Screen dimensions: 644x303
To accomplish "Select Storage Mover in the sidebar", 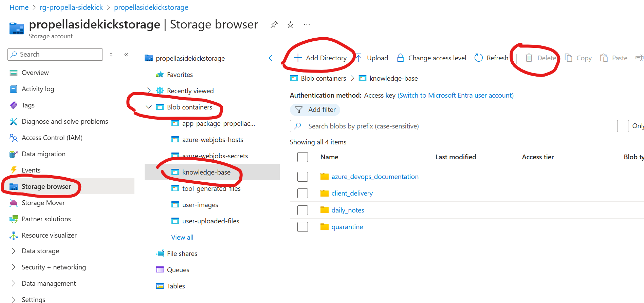I will (x=43, y=203).
